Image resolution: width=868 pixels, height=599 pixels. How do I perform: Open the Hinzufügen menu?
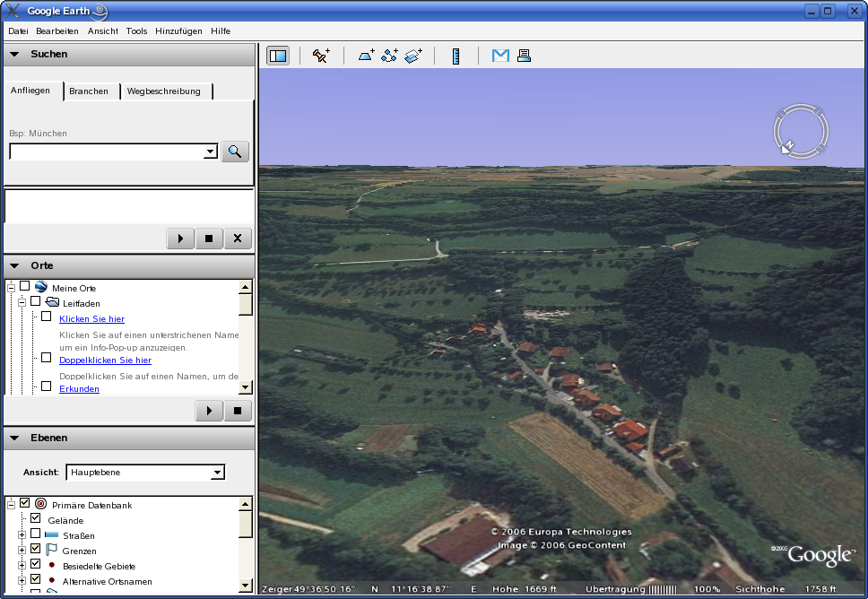(178, 31)
